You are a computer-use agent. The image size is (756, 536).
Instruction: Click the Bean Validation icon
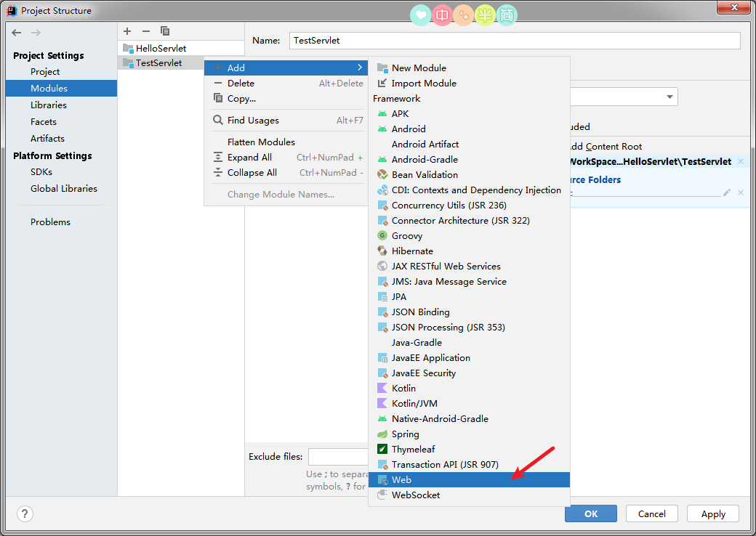click(x=382, y=175)
